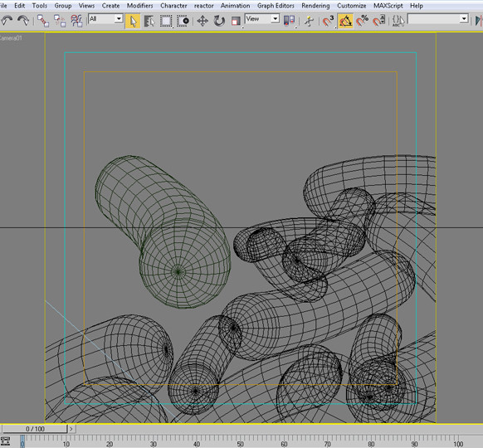This screenshot has height=448, width=483.
Task: Choose the Select and Move tool
Action: tap(202, 21)
